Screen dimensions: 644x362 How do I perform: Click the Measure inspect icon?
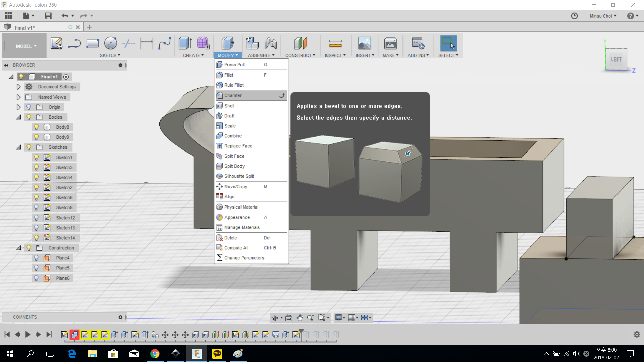pos(335,43)
